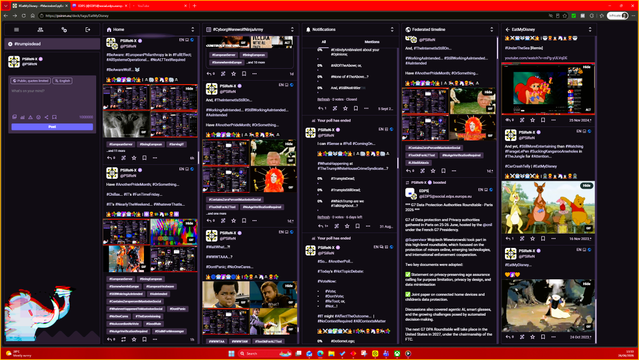This screenshot has width=639, height=360.
Task: Add content warning via the triangle icon
Action: [x=31, y=117]
